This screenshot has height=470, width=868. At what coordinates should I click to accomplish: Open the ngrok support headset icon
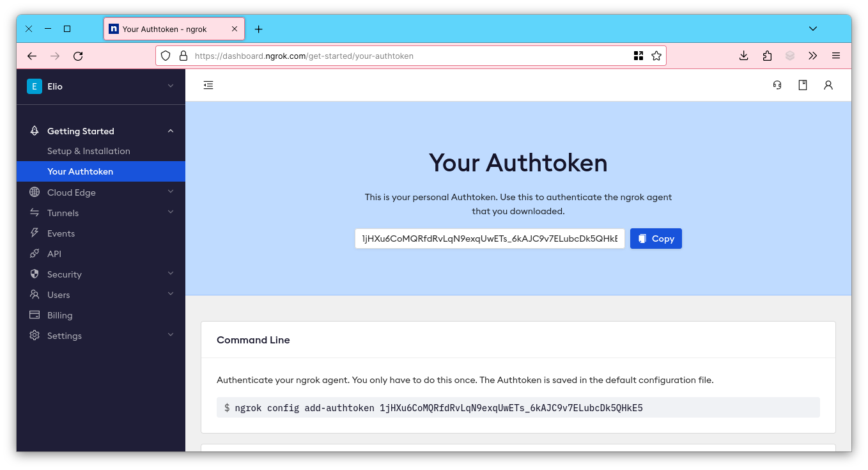point(777,85)
